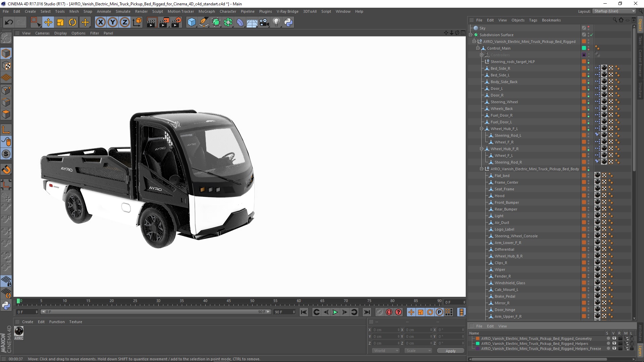Collapse the AYRO Pickup_Bed_Body group
The height and width of the screenshot is (362, 644).
pos(482,169)
